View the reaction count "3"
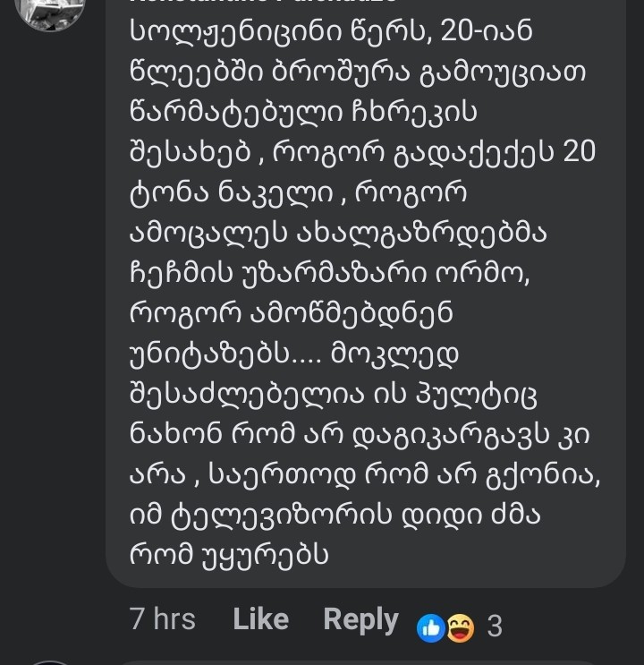 [x=495, y=627]
